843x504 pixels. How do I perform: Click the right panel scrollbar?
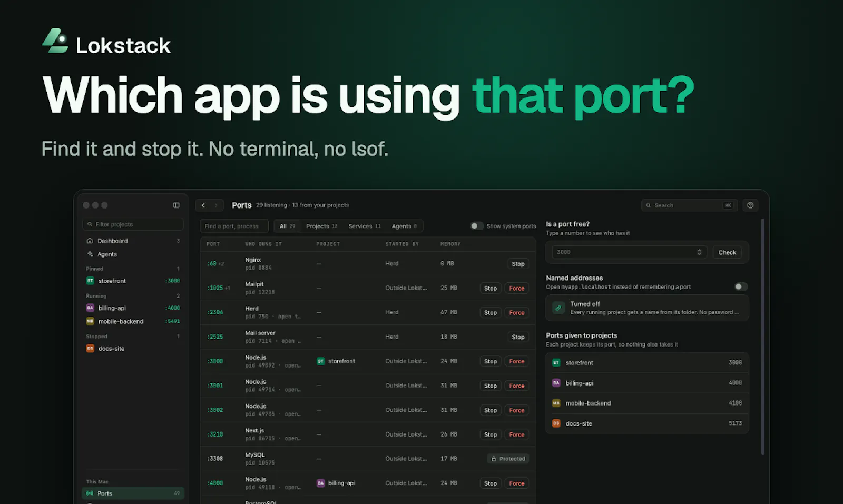762,337
